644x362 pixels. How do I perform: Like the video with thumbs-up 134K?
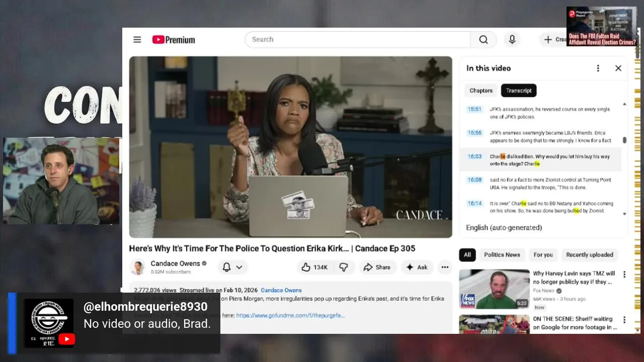(314, 267)
